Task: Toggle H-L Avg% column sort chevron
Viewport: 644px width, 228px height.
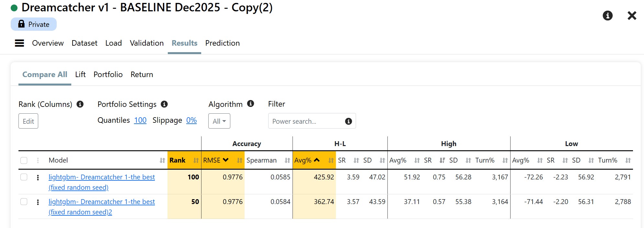Action: (317, 160)
